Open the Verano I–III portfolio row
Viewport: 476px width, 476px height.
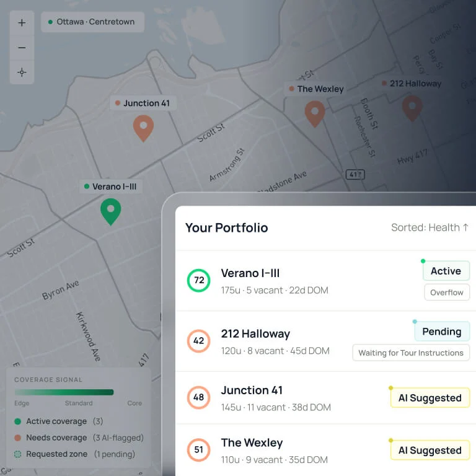[325, 281]
